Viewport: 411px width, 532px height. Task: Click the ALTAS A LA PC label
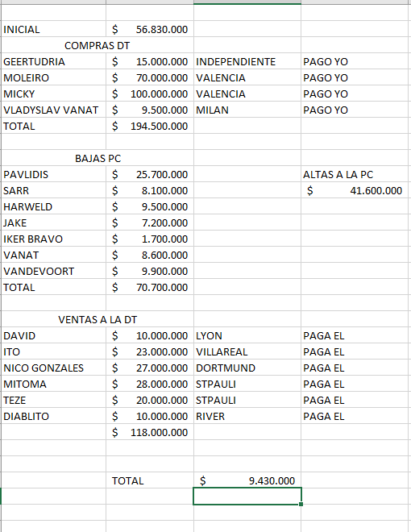355,174
